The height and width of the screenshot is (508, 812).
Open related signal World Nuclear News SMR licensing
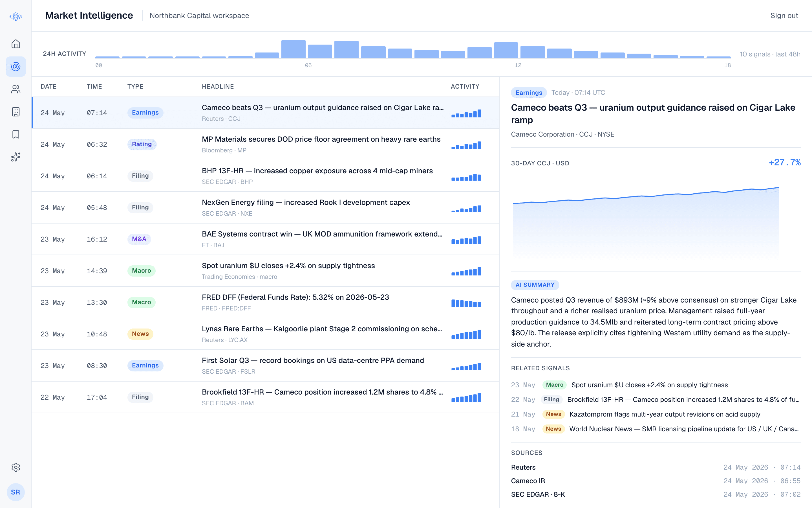coord(684,429)
